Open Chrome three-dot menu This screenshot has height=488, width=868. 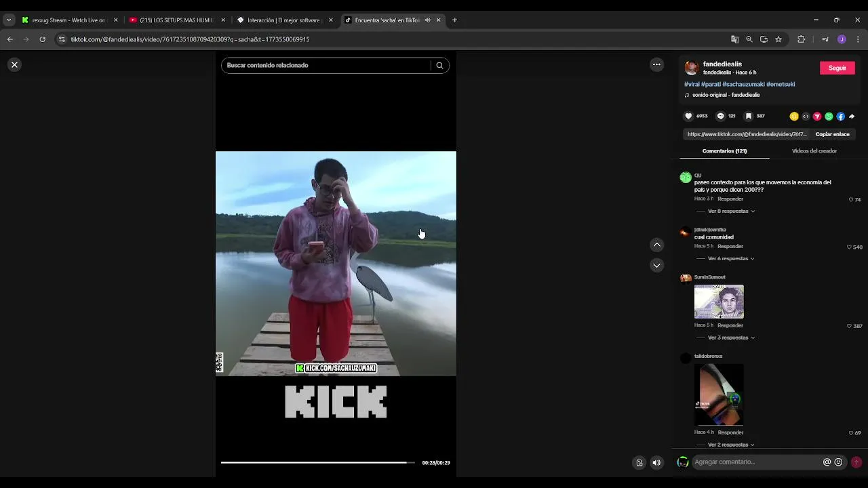[858, 39]
